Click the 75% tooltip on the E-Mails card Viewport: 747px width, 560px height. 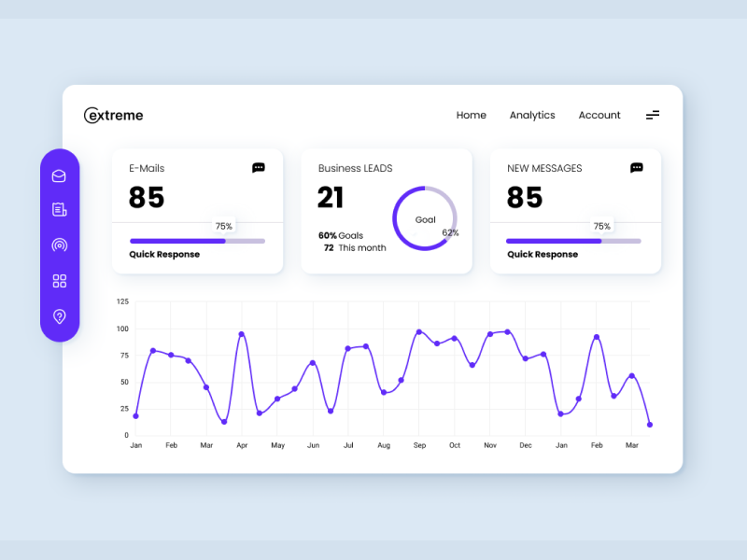click(224, 226)
